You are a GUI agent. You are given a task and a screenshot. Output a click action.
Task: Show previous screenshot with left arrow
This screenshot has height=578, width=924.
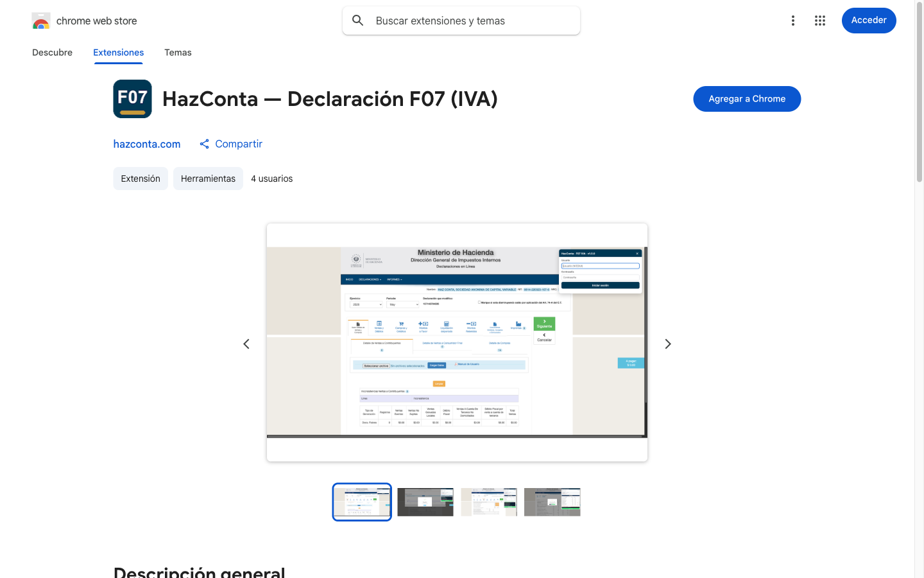(x=246, y=344)
